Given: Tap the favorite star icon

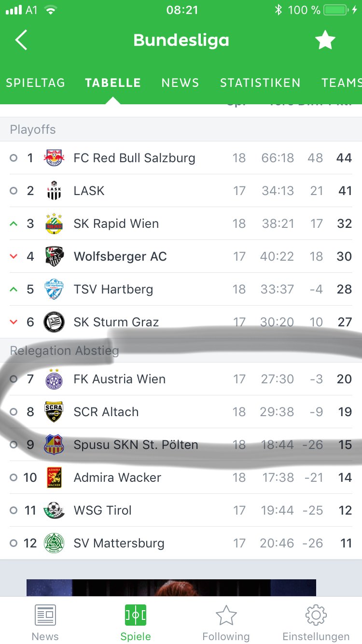Looking at the screenshot, I should (x=325, y=41).
